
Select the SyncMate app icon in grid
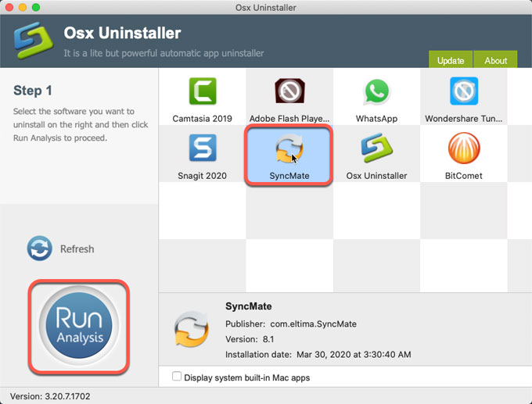pyautogui.click(x=289, y=148)
